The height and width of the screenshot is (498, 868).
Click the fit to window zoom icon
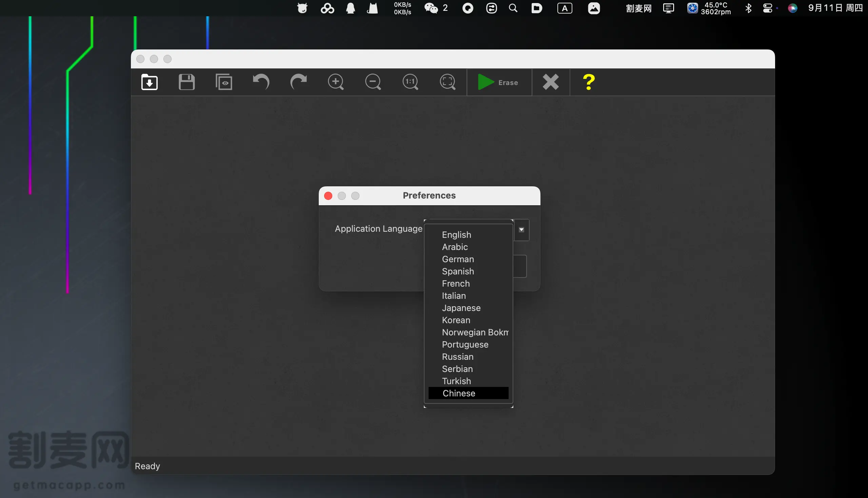coord(448,82)
